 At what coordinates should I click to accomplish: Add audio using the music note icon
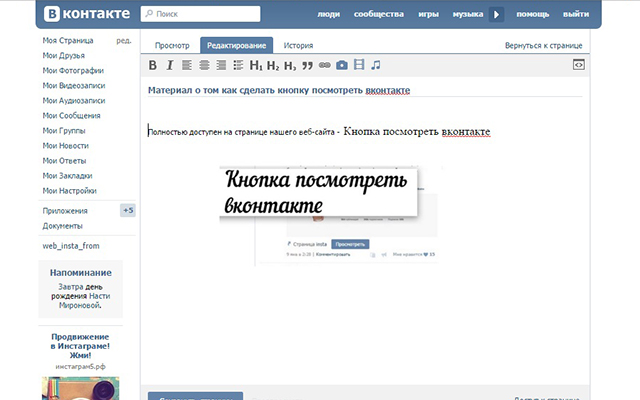pyautogui.click(x=376, y=65)
